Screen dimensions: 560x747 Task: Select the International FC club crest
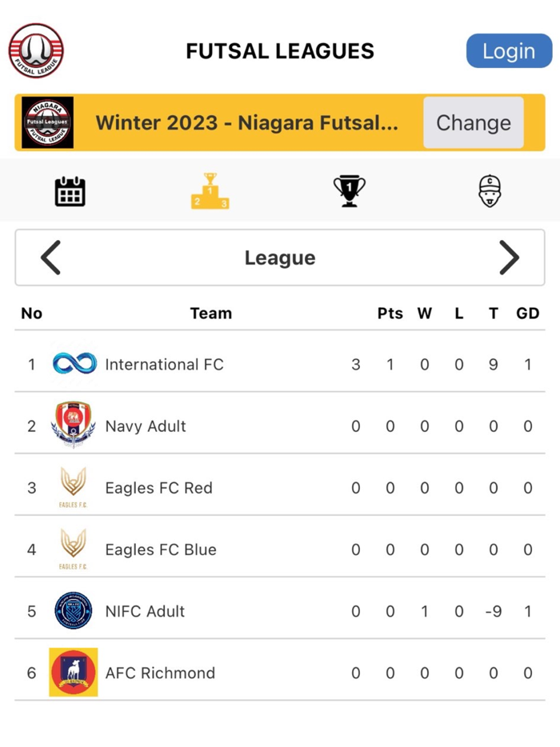(x=74, y=364)
